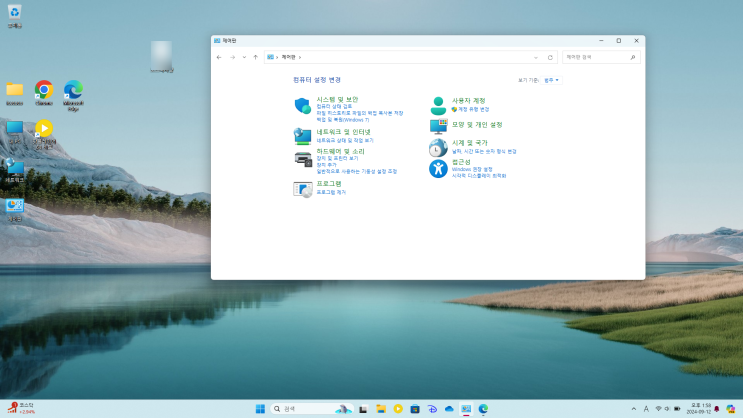This screenshot has height=418, width=743.
Task: Open the 시계 및 국가 clock icon
Action: click(438, 147)
